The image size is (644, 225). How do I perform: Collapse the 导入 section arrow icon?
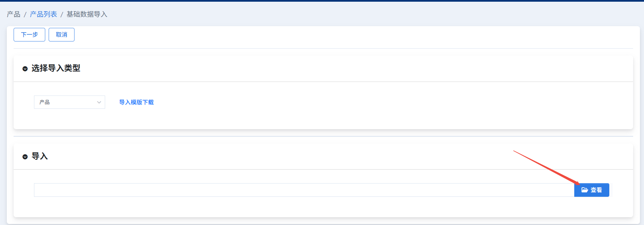tap(25, 157)
